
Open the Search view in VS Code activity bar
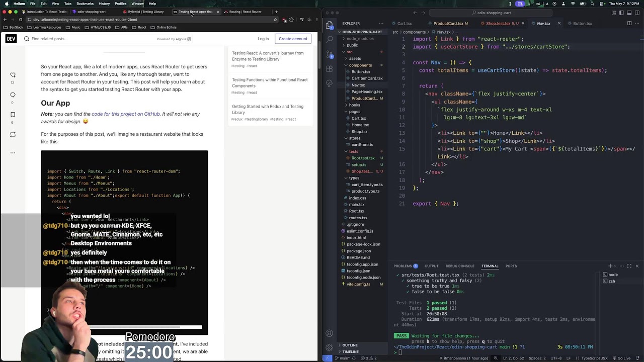330,39
